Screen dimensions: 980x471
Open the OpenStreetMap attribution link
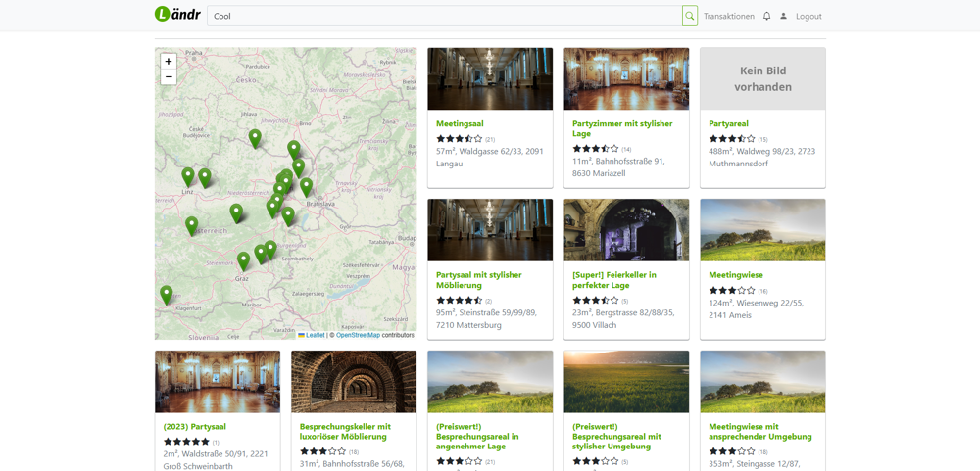click(358, 336)
